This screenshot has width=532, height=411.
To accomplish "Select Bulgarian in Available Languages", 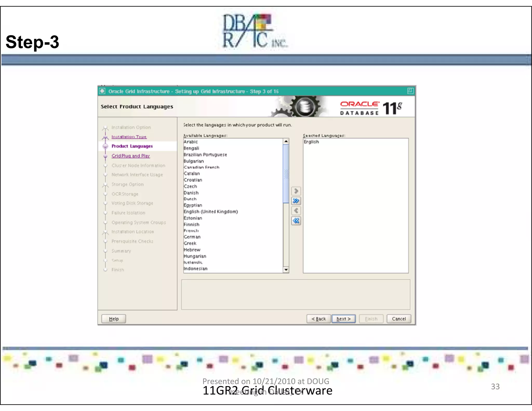I will pyautogui.click(x=233, y=161).
